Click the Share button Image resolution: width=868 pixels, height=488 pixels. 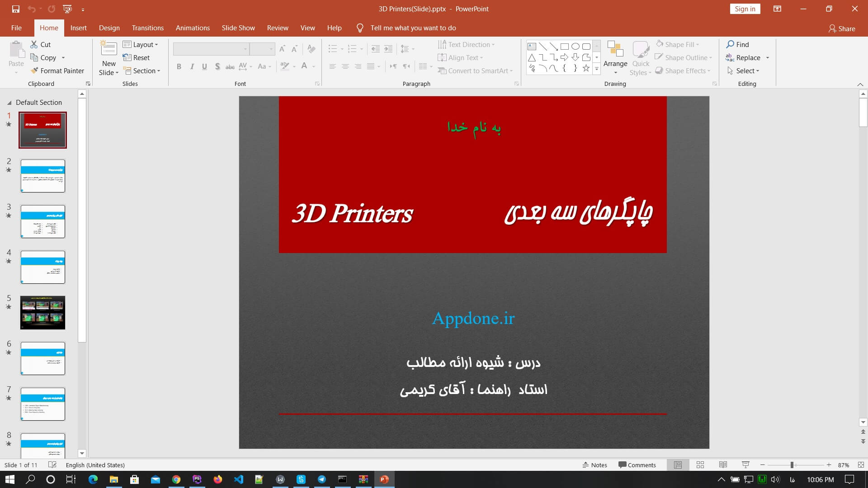point(841,28)
